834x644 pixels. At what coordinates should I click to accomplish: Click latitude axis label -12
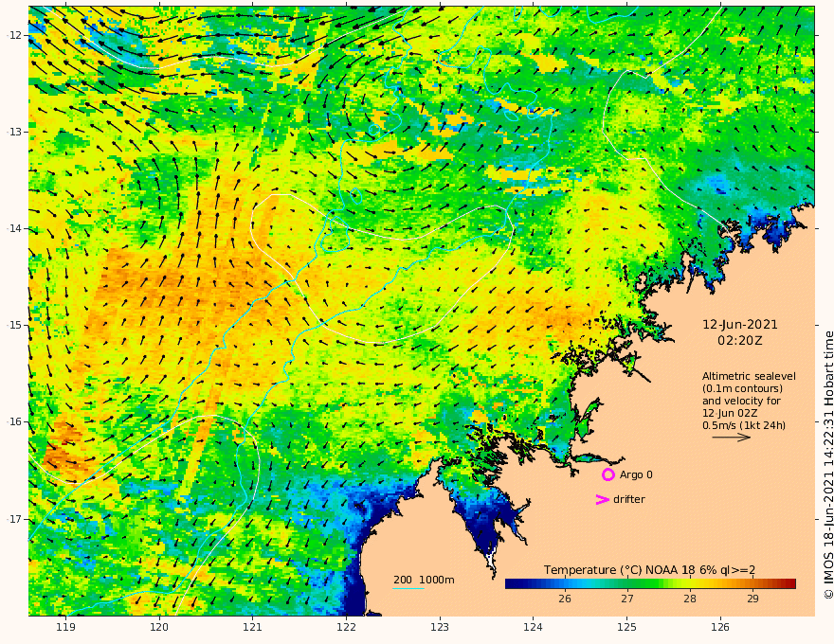(14, 35)
